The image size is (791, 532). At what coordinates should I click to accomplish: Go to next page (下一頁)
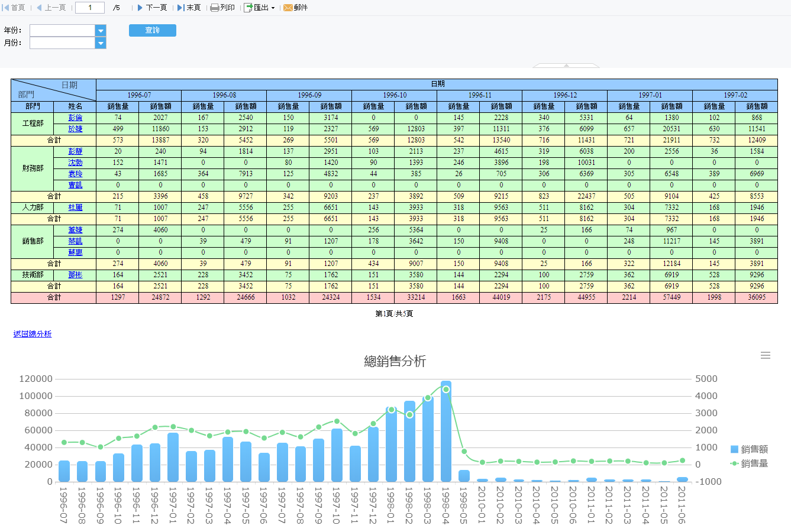(x=151, y=8)
